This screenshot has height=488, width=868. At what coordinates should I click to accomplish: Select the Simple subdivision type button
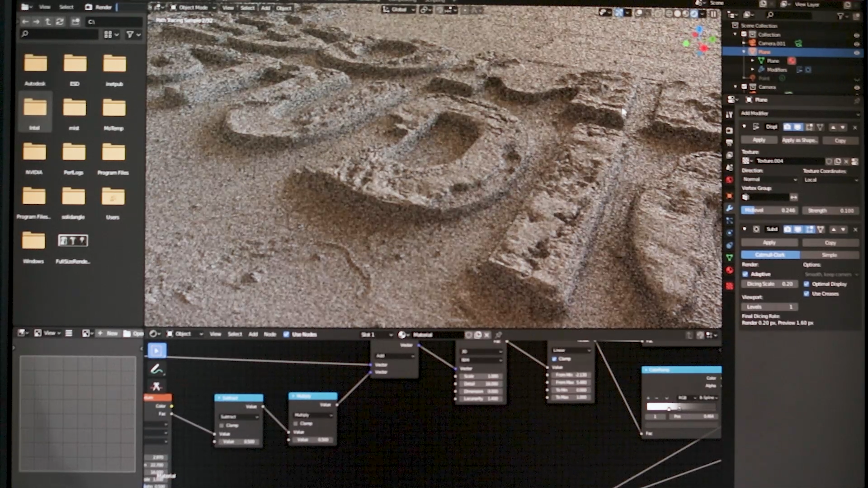[x=830, y=255]
